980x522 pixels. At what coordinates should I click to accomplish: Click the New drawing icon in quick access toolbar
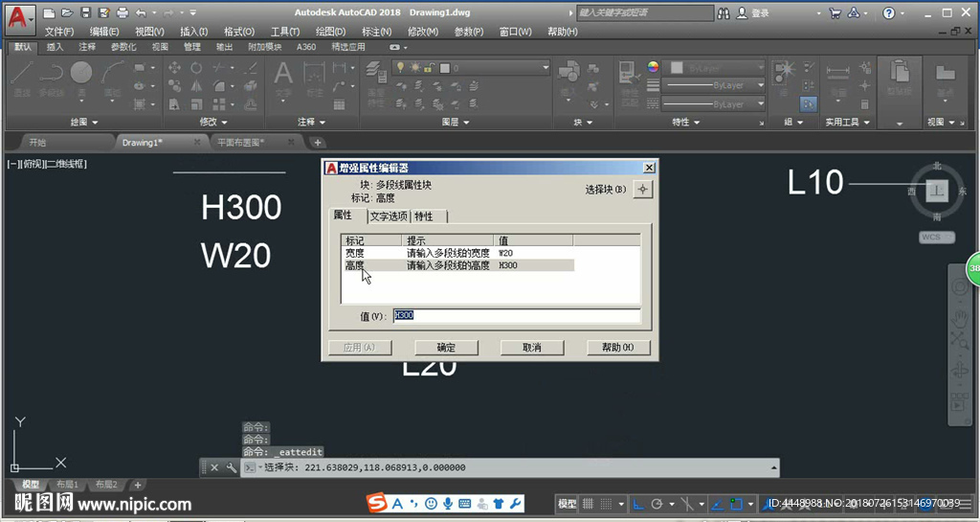[50, 12]
